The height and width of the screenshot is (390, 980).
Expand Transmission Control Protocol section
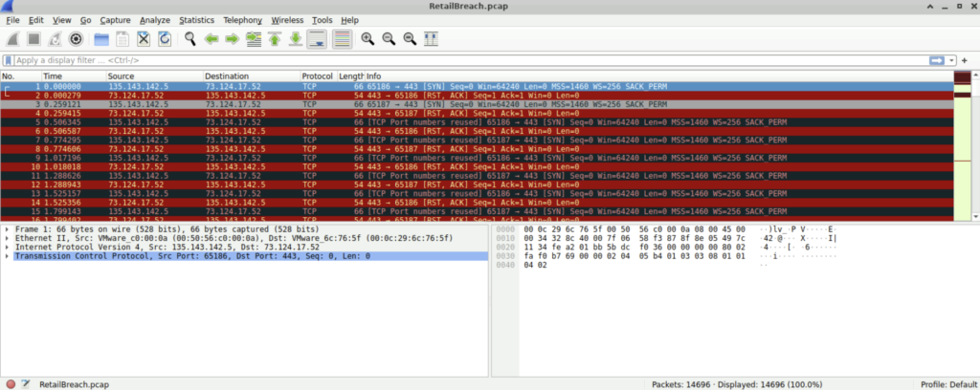[8, 256]
